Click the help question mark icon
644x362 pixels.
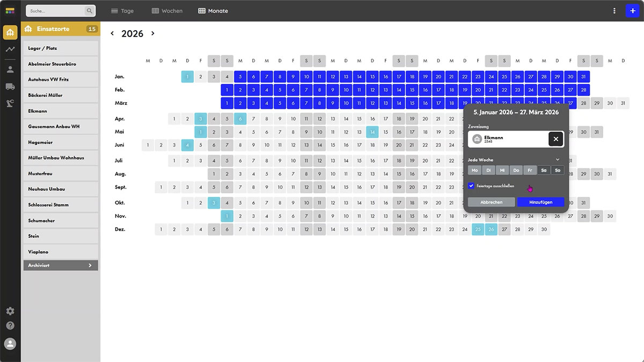click(10, 325)
